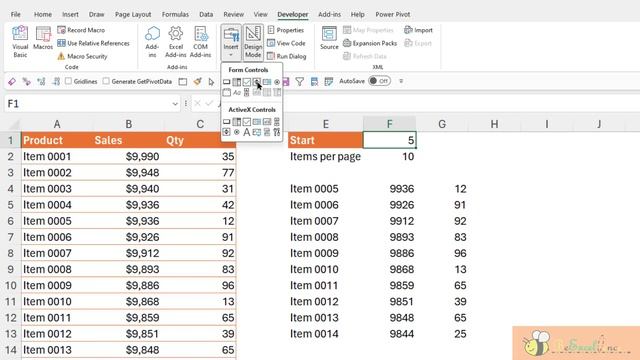Insert Form Control Group Box
The width and height of the screenshot is (640, 360).
(227, 93)
